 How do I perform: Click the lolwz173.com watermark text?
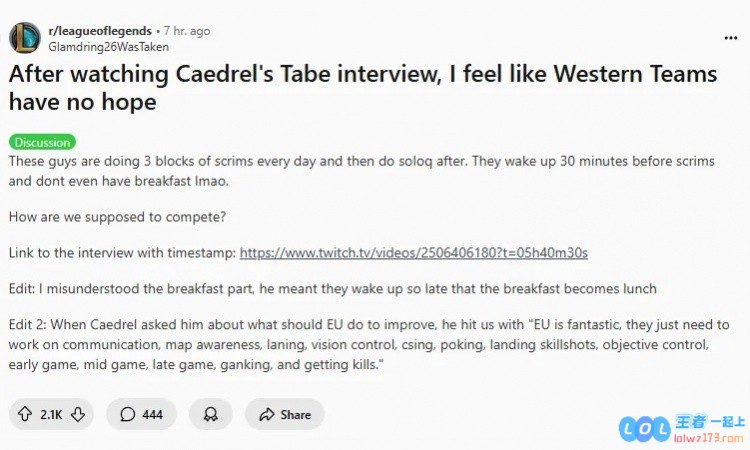709,438
